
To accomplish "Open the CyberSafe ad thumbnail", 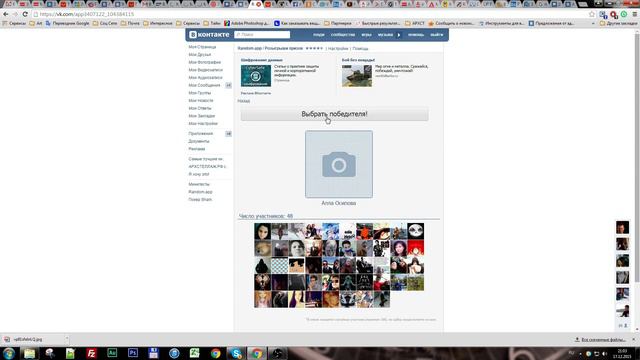I will (x=256, y=76).
